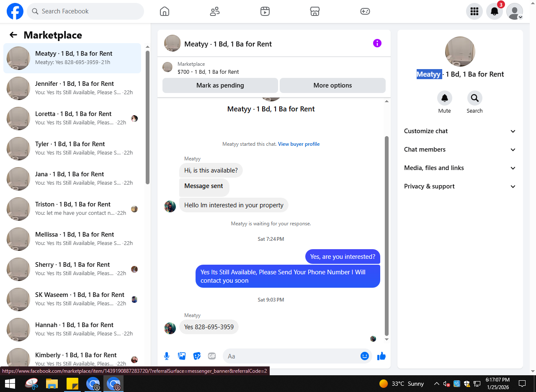Mute this conversation with bell icon

(445, 98)
